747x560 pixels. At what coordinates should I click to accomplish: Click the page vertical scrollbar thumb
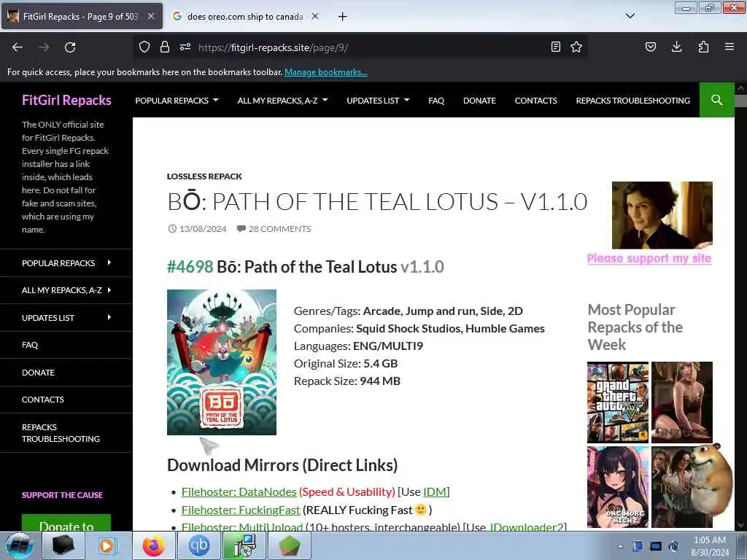pyautogui.click(x=740, y=101)
